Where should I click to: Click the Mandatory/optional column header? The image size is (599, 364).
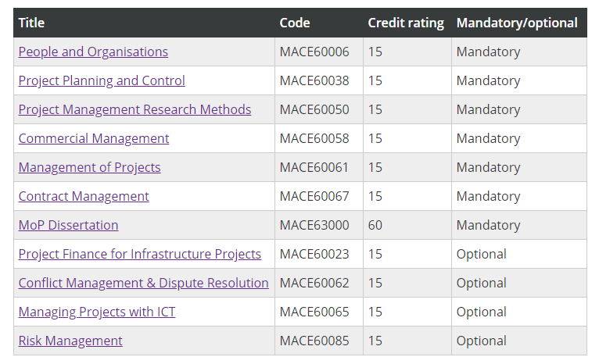(x=517, y=23)
